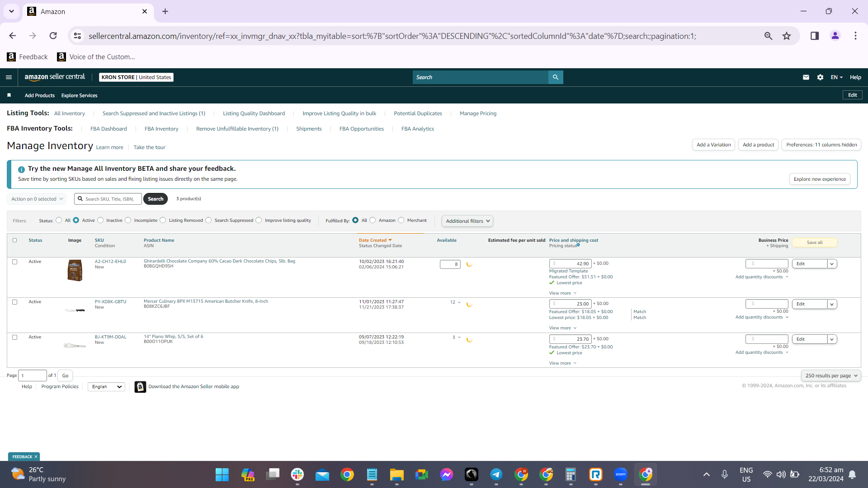Open the Edit dropdown arrow for Piano Whip row
This screenshot has width=868, height=488.
tap(832, 339)
